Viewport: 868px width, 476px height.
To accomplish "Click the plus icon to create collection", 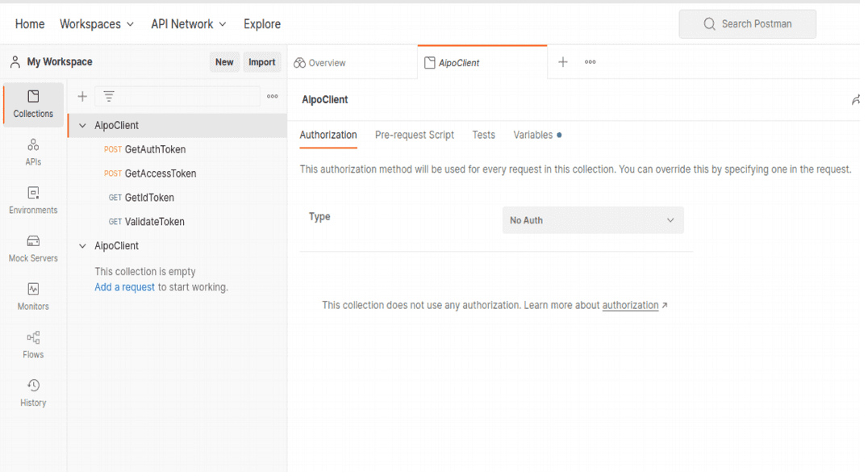I will pos(82,97).
